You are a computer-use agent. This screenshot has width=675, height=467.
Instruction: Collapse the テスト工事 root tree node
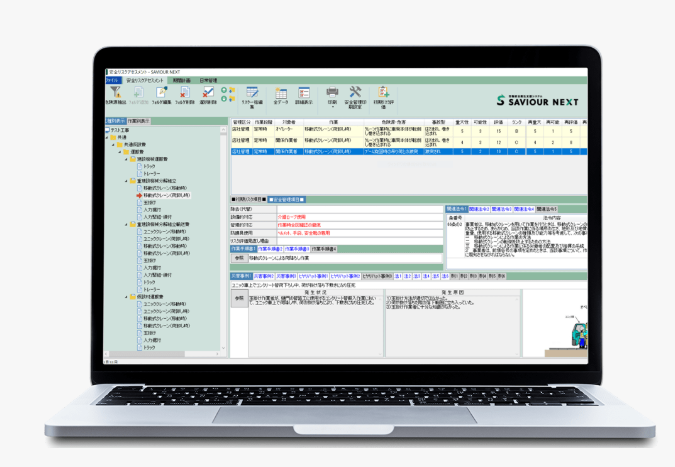pos(109,130)
